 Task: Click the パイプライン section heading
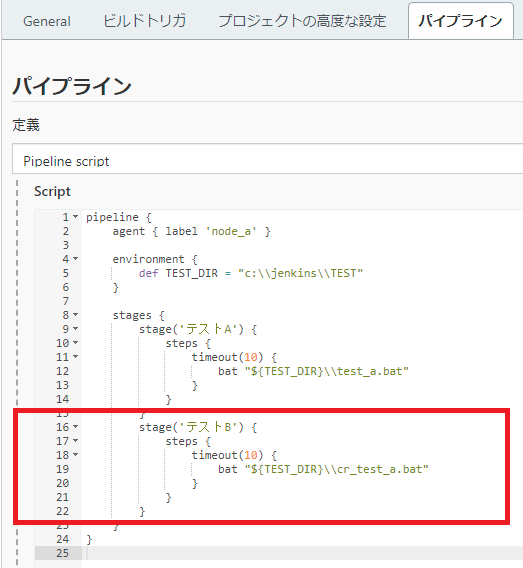coord(72,86)
